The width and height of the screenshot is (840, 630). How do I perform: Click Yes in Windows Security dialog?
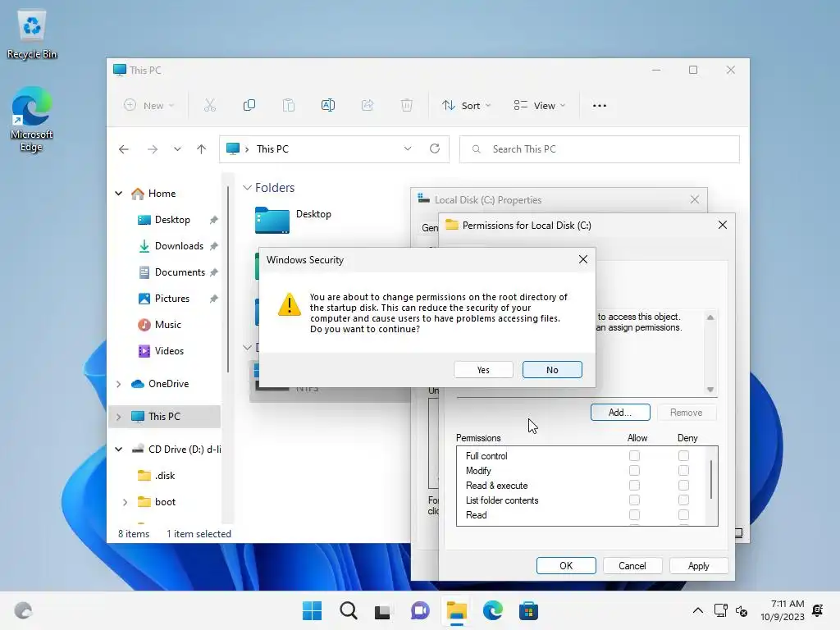pyautogui.click(x=483, y=370)
